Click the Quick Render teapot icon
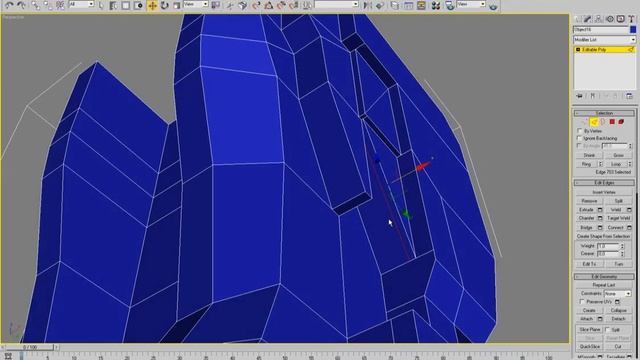This screenshot has width=640, height=360. [493, 6]
